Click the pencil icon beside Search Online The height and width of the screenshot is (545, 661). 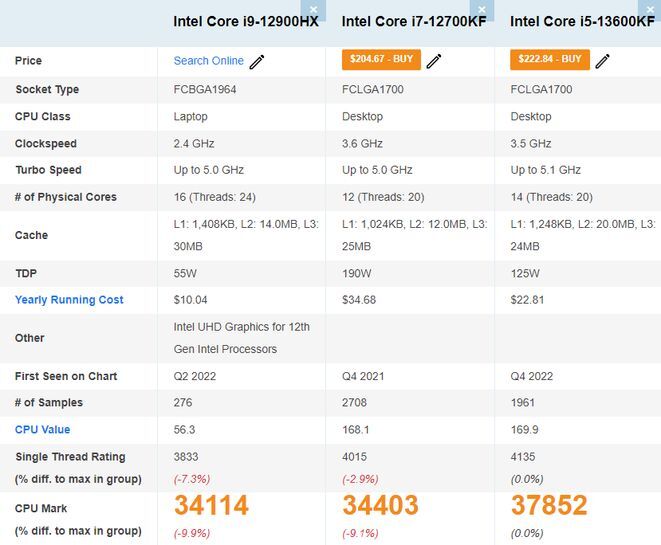tap(257, 61)
